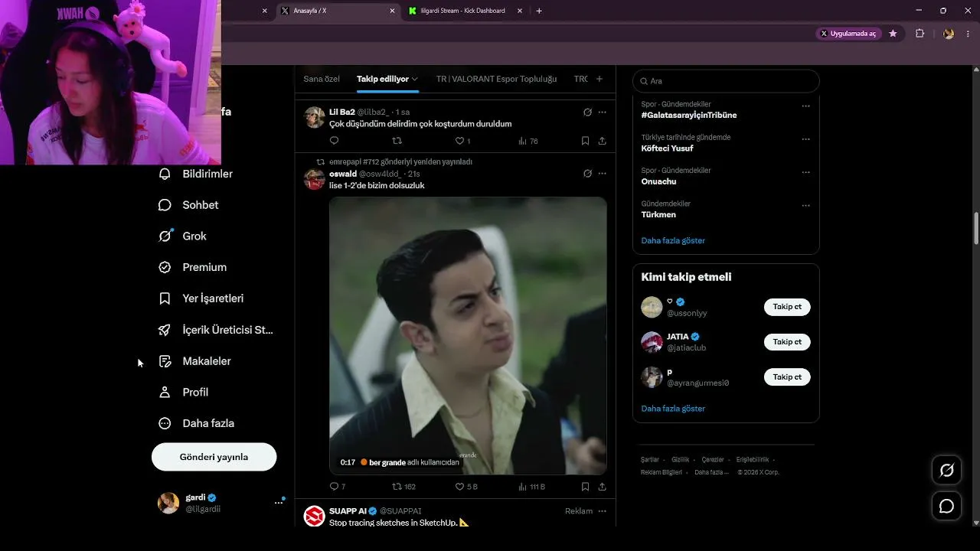Open the Şartlar footer link
Viewport: 980px width, 551px height.
click(x=650, y=460)
